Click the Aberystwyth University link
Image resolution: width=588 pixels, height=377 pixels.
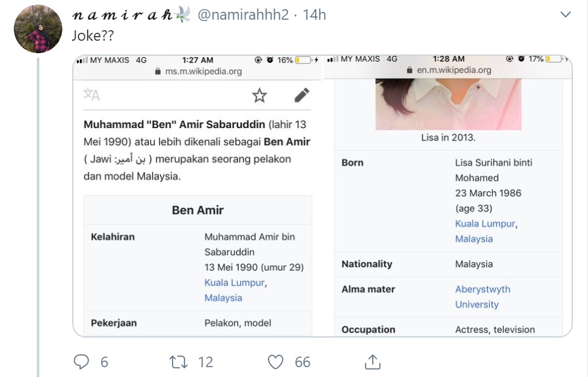coord(482,297)
